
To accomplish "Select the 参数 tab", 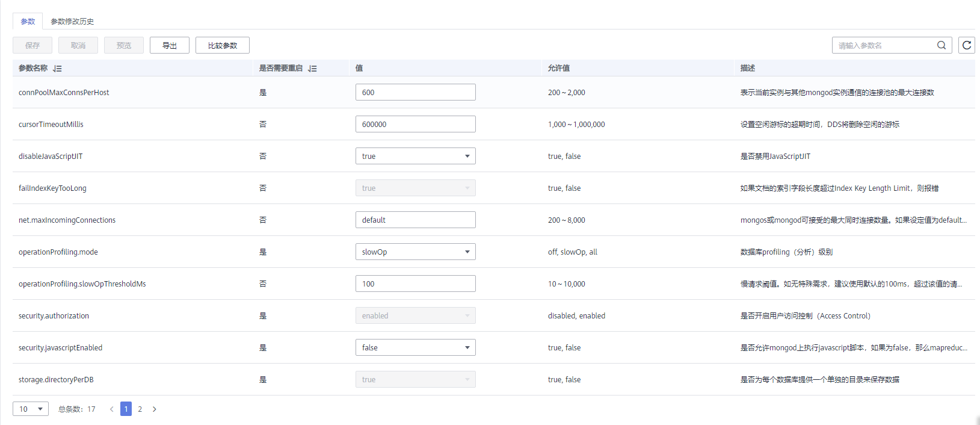I will tap(28, 22).
